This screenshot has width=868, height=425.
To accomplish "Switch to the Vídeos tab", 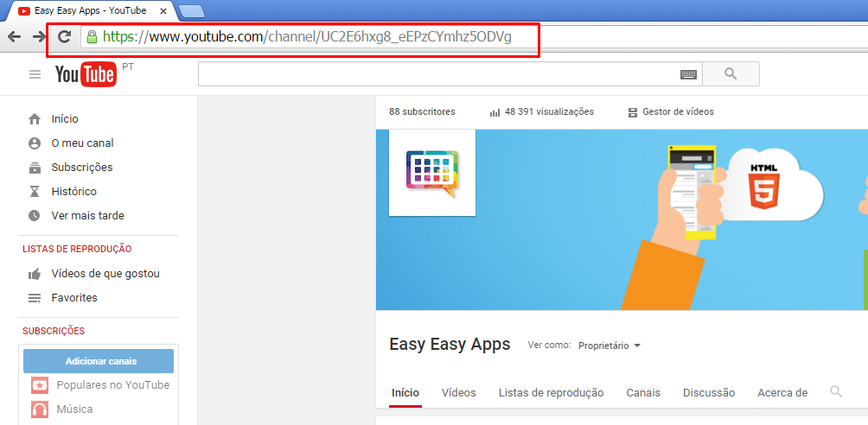I will 459,393.
